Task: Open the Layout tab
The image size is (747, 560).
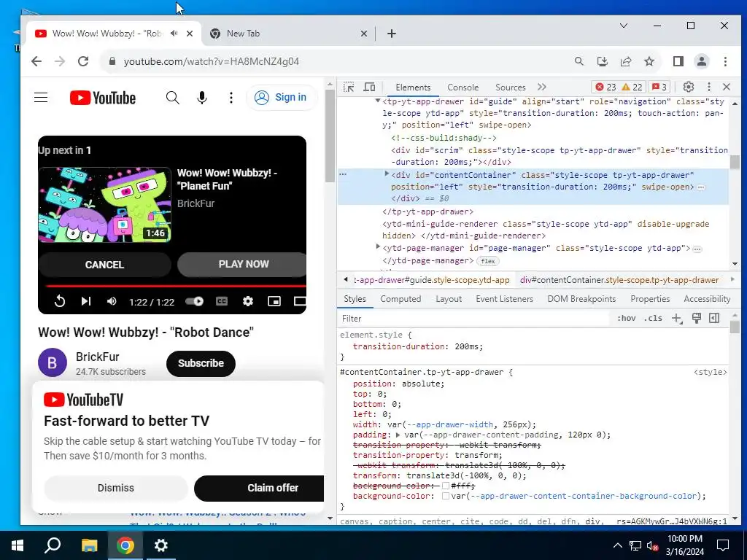Action: pyautogui.click(x=449, y=298)
